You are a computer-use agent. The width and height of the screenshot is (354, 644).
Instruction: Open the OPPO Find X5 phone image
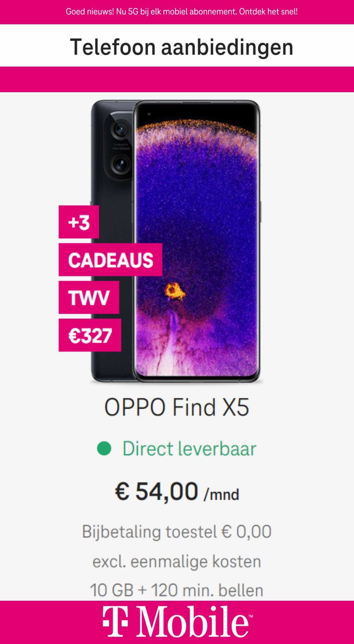[176, 241]
